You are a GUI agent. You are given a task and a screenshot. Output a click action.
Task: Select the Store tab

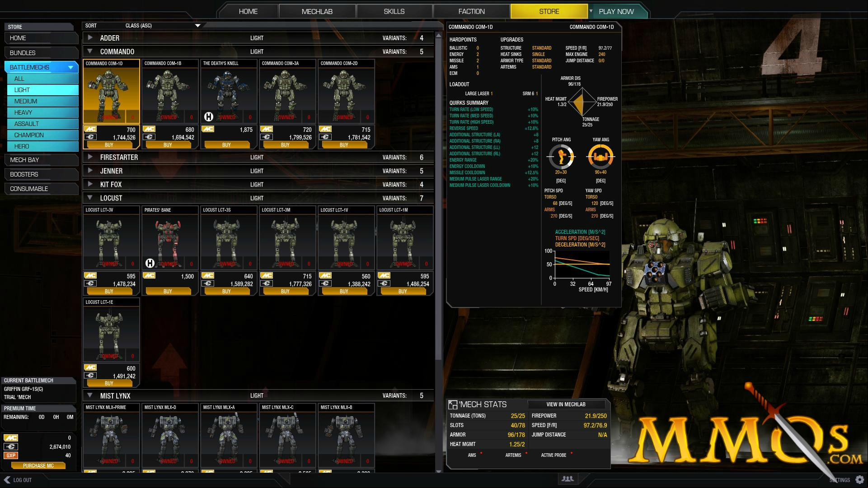pos(549,11)
